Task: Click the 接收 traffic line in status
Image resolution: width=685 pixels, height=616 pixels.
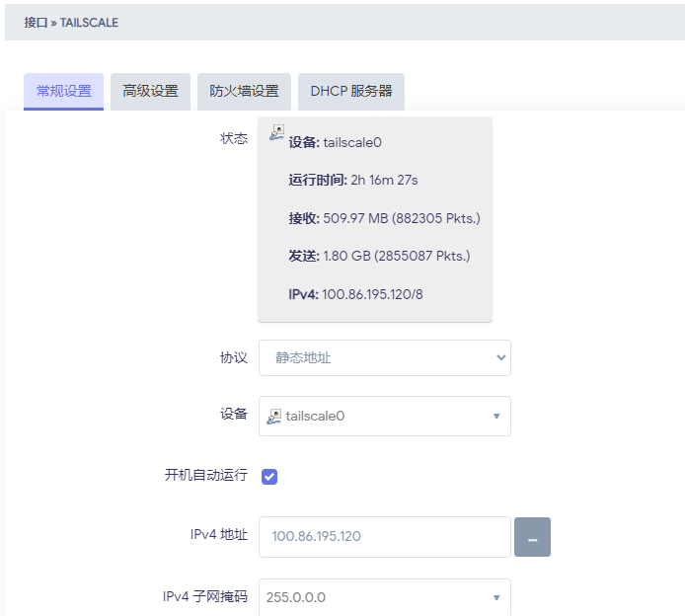Action: [384, 218]
